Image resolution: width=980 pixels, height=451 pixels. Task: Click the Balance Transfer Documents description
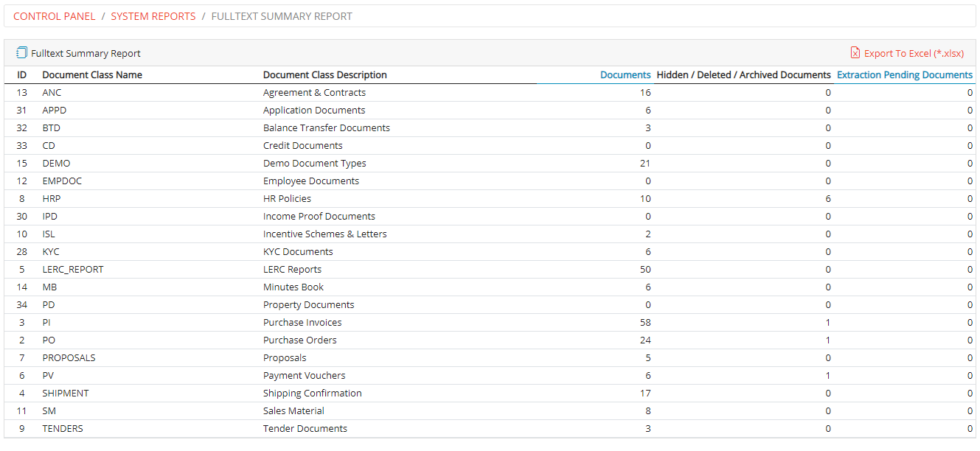[x=327, y=128]
